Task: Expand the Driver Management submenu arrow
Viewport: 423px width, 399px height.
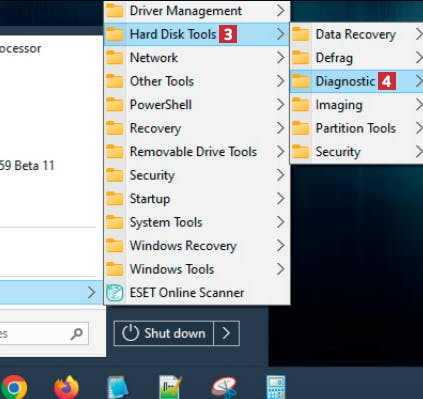Action: coord(281,11)
